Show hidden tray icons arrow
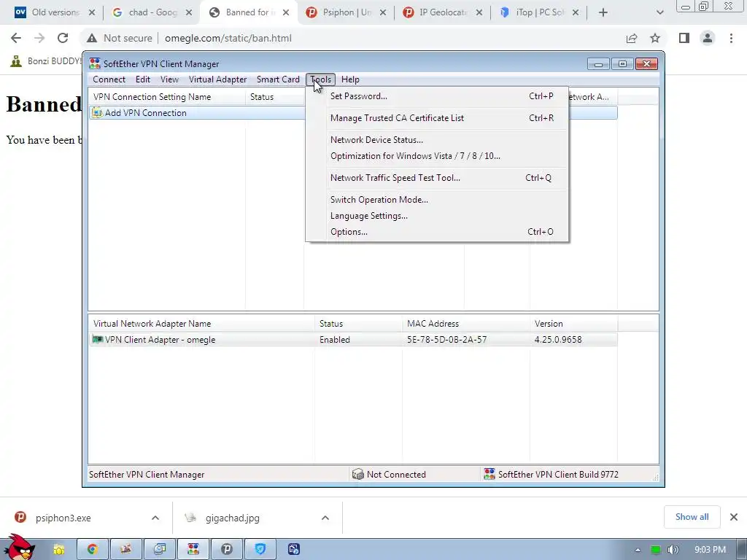The image size is (747, 560). (638, 550)
